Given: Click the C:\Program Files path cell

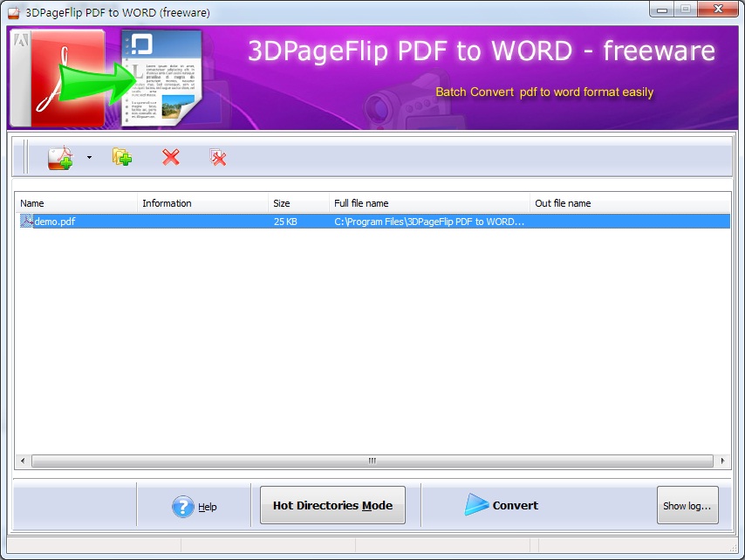Looking at the screenshot, I should pyautogui.click(x=429, y=222).
